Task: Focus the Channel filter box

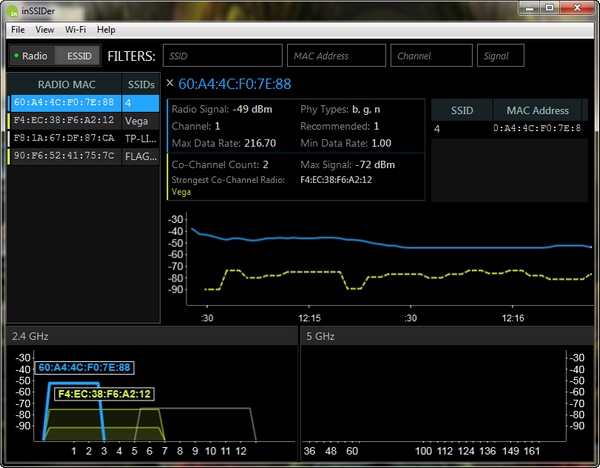Action: click(x=431, y=56)
